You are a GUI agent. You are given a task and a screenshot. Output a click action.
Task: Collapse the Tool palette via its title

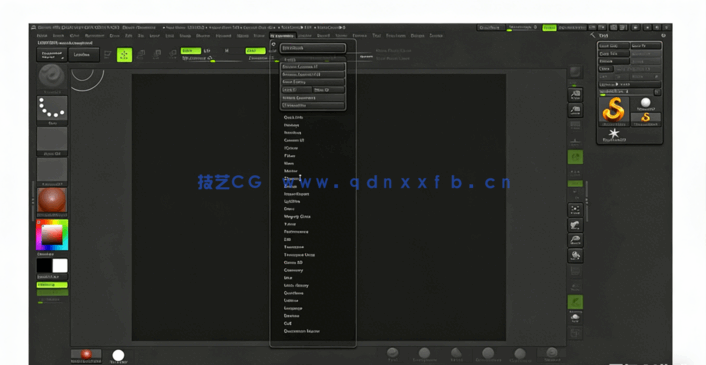tap(604, 36)
